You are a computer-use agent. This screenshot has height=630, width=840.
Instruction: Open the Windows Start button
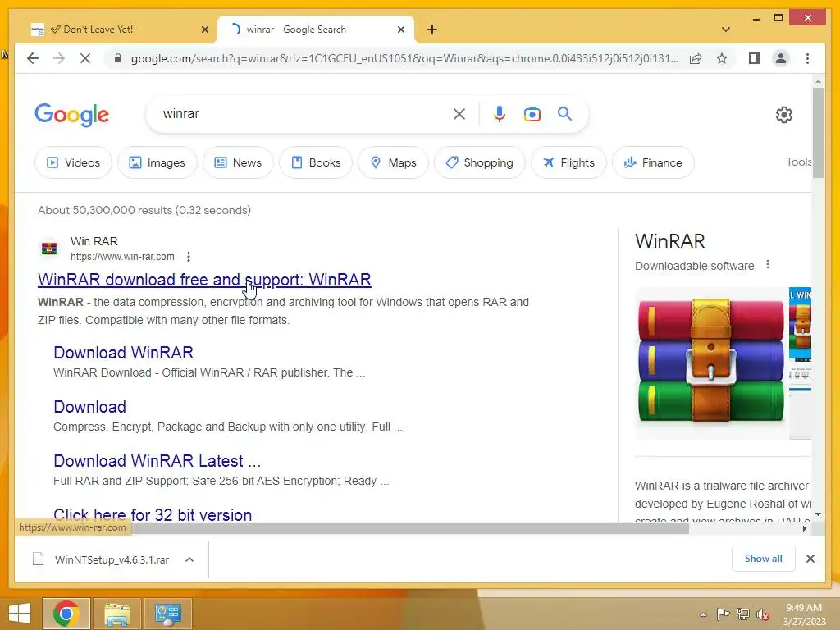[20, 614]
